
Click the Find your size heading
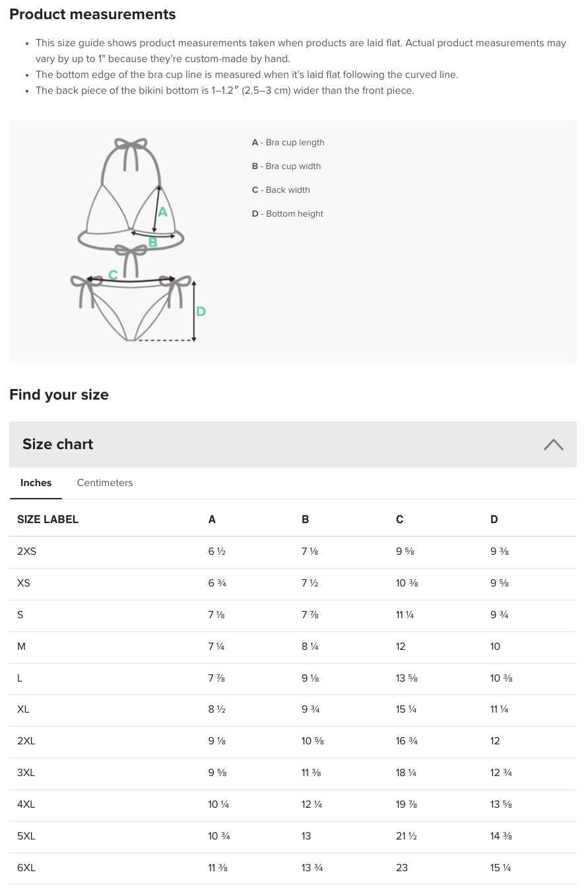(59, 395)
